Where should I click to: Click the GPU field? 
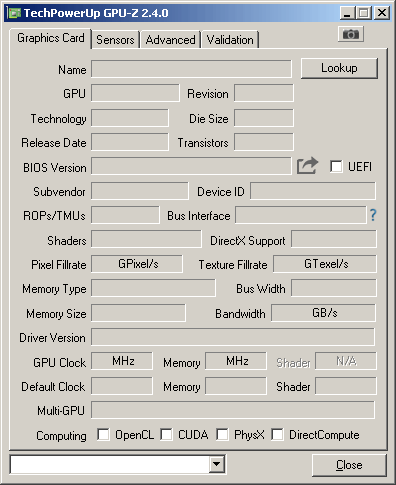(x=135, y=93)
